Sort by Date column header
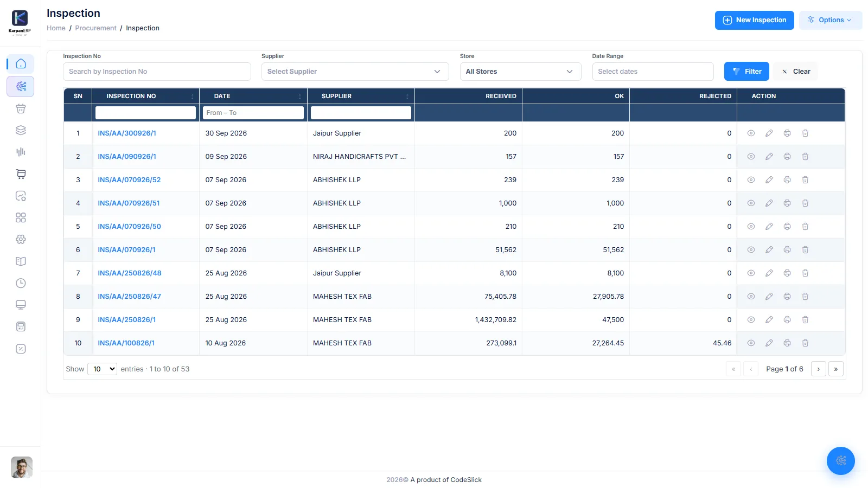 253,96
